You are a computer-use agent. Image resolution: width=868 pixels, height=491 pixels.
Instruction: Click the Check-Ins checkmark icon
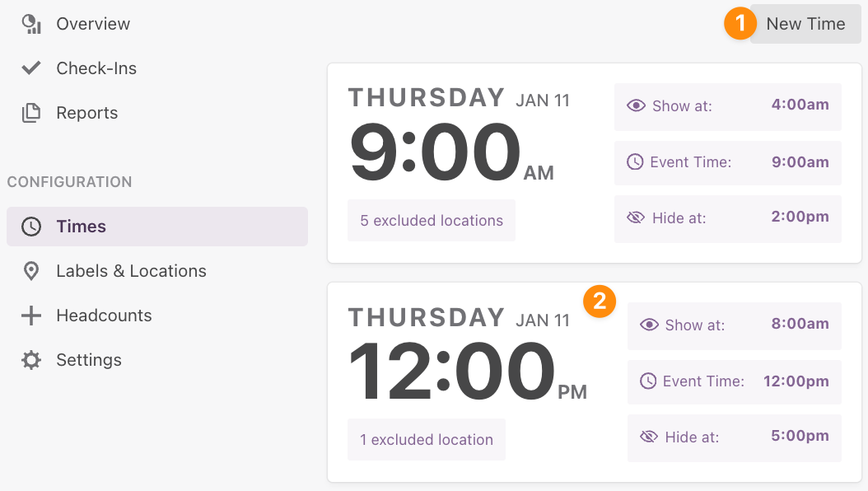pyautogui.click(x=31, y=68)
